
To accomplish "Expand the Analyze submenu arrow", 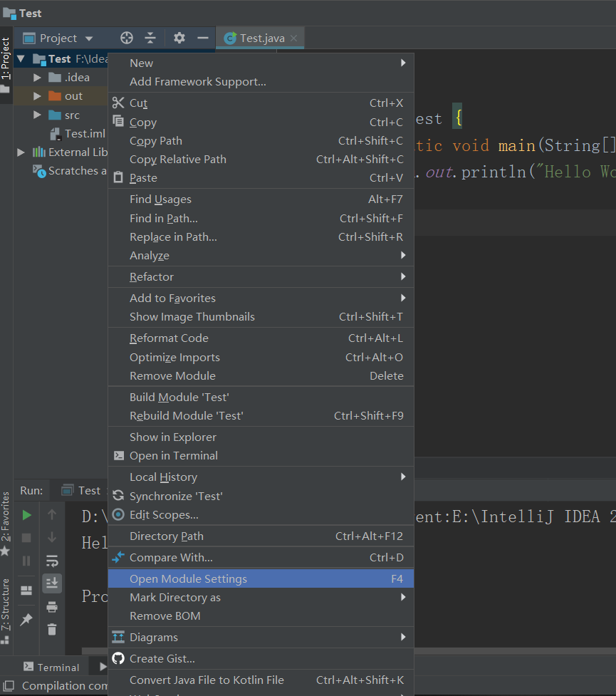I will 403,255.
